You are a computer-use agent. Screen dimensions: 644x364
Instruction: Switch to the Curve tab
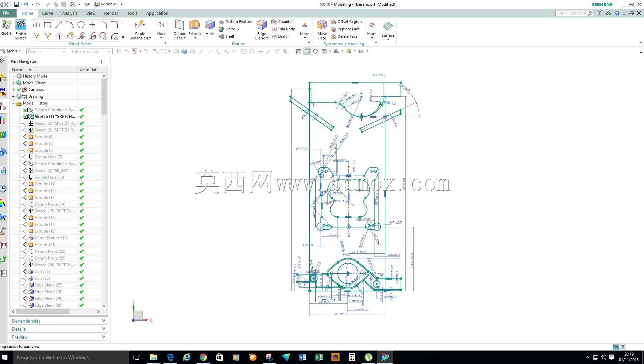tap(48, 13)
